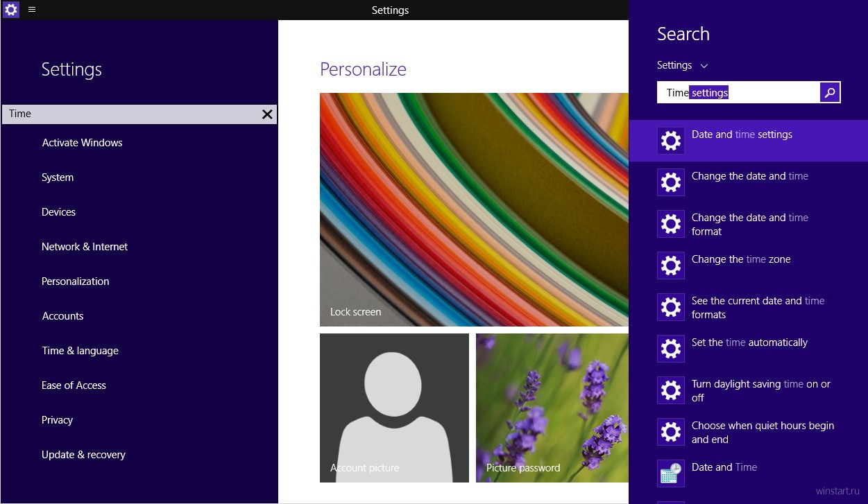The width and height of the screenshot is (868, 504).
Task: Click gear icon for current date and time formats
Action: pos(671,307)
